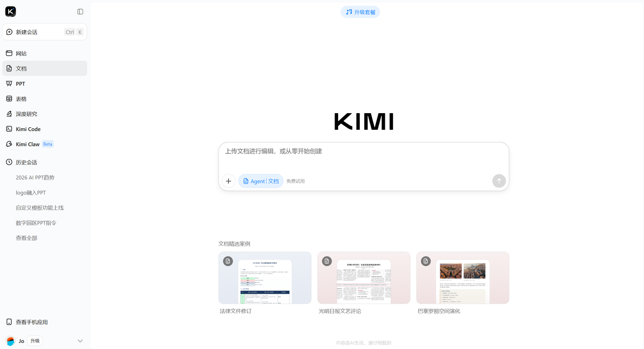644x349 pixels.
Task: Expand the account menu chevron near Jo
Action: pyautogui.click(x=80, y=341)
